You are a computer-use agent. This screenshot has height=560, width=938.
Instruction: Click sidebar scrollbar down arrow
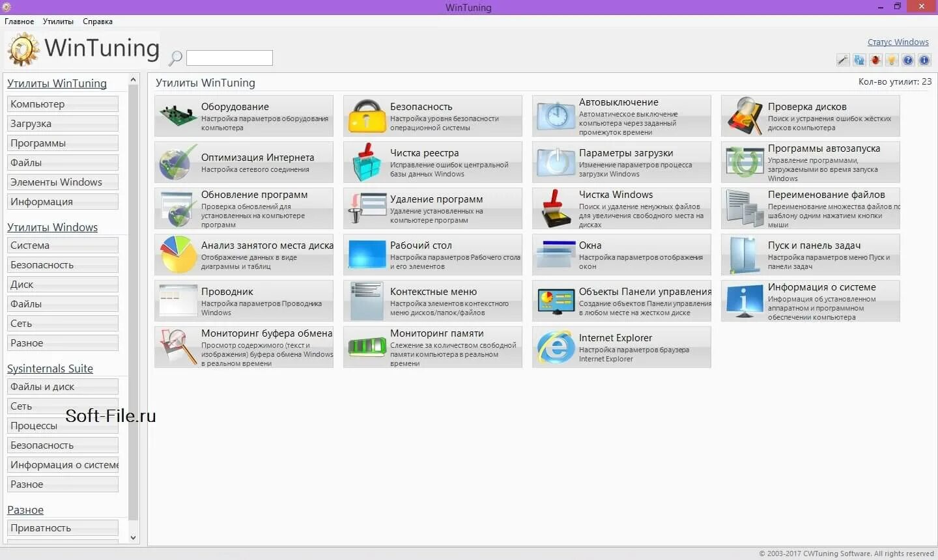[x=134, y=538]
